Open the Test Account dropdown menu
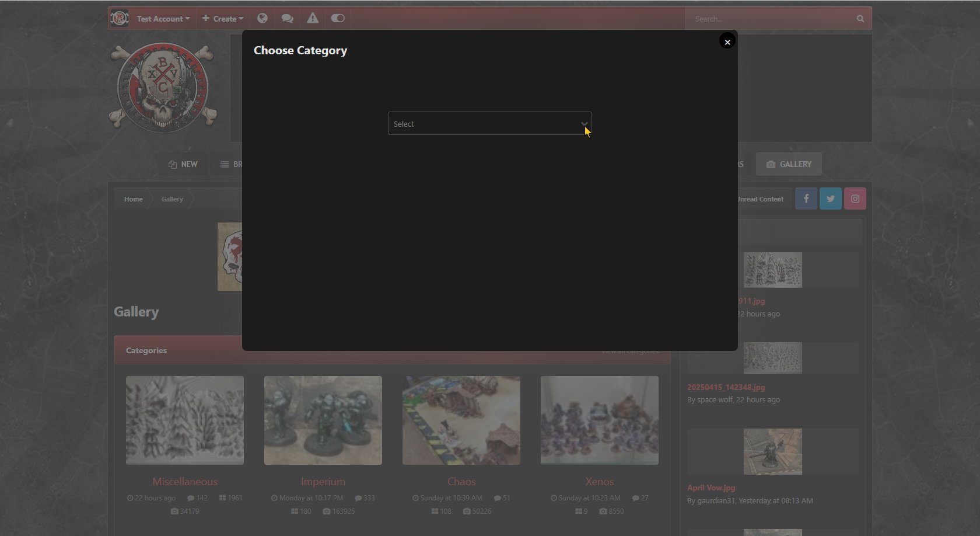This screenshot has width=980, height=536. 163,19
